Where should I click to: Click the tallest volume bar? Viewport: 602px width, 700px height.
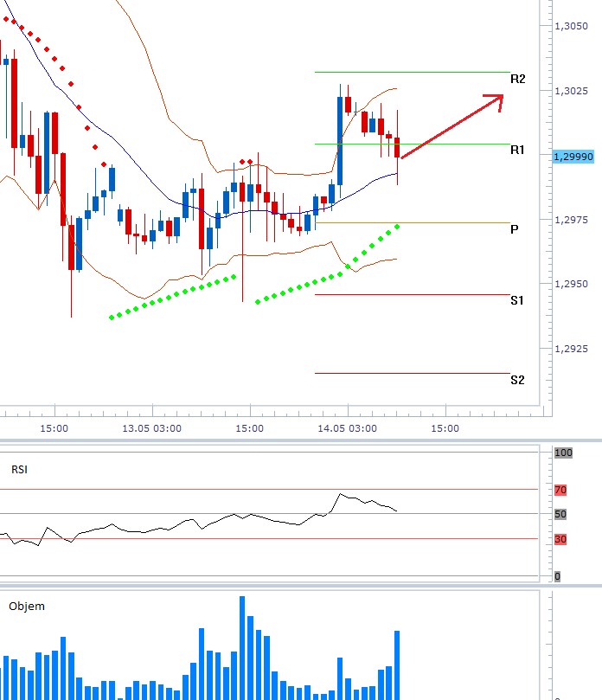click(242, 648)
